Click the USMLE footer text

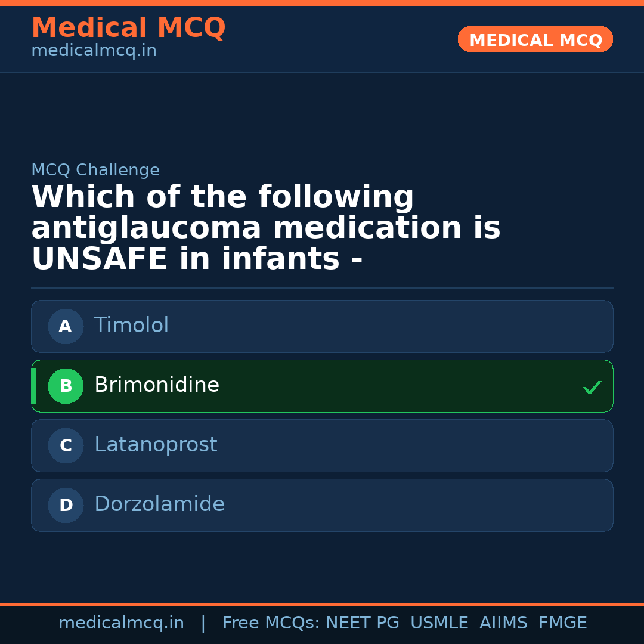(x=439, y=623)
